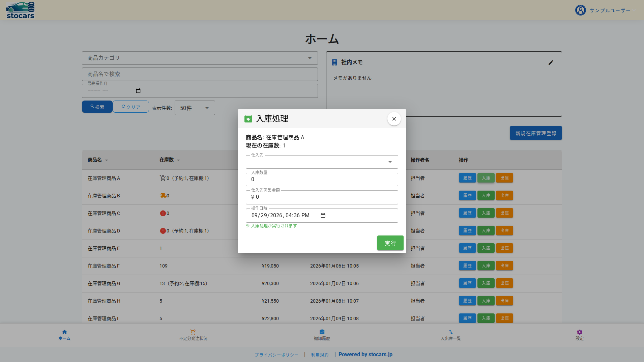Image resolution: width=644 pixels, height=362 pixels.
Task: Open 設定 gear icon in bottom nav
Action: (579, 332)
